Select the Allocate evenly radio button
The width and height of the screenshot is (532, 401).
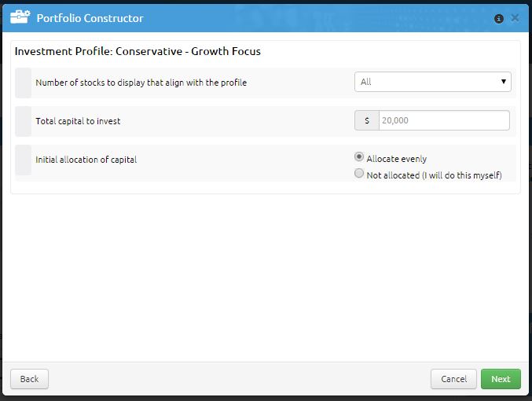358,157
